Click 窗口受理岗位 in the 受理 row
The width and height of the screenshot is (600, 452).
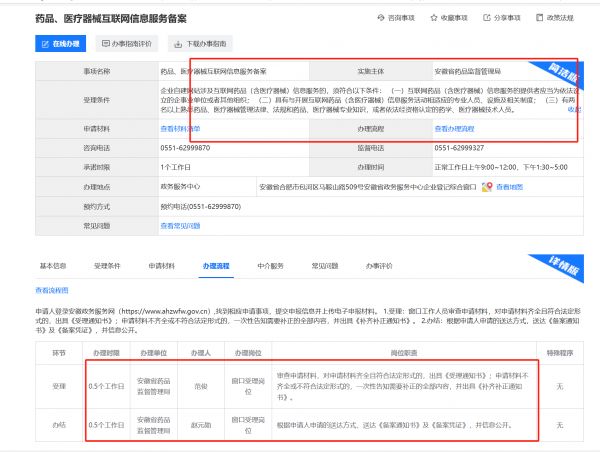coord(248,386)
